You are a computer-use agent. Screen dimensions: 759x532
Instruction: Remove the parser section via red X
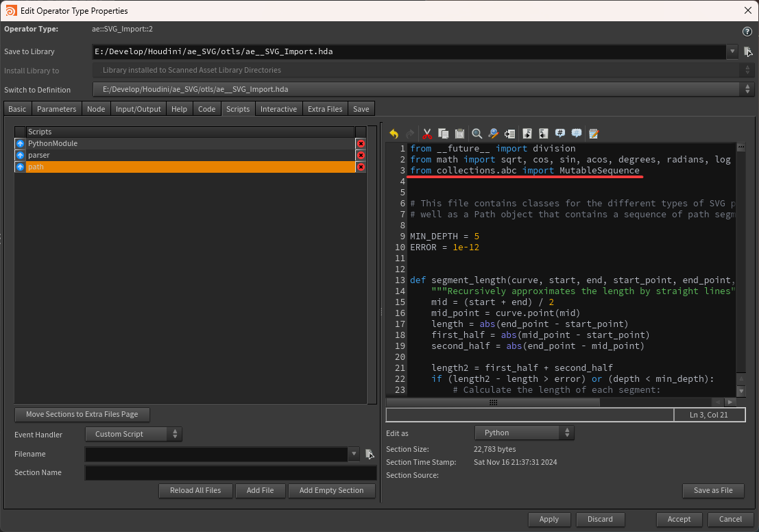pos(361,156)
